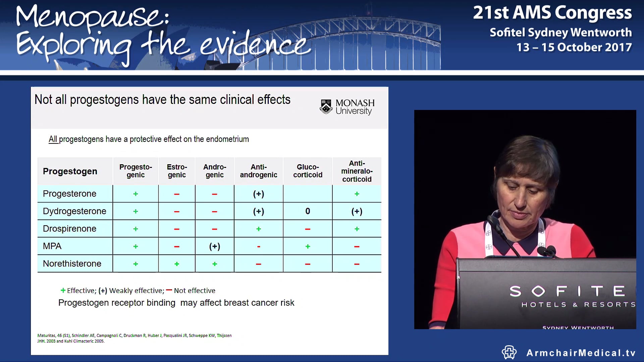Click the red minus under Estrogenic for Drospirenone

[176, 229]
